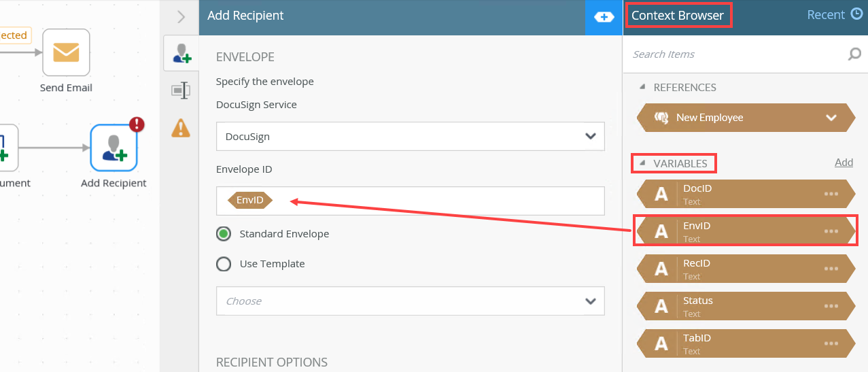Image resolution: width=868 pixels, height=372 pixels.
Task: Collapse the configuration panel with chevron arrow
Action: (181, 16)
